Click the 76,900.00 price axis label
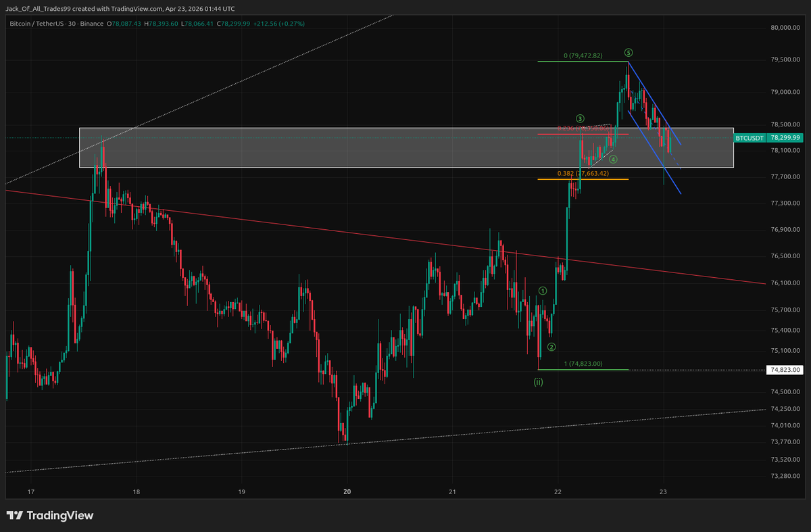 point(785,231)
